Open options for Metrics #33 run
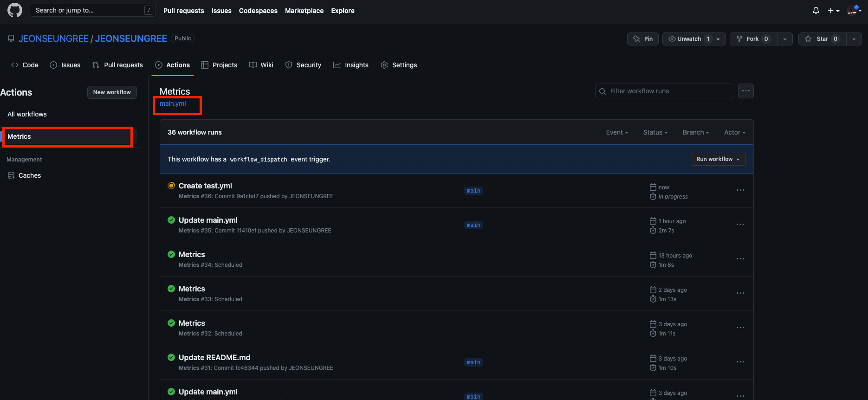Screen dimensions: 868x400 click(x=740, y=293)
